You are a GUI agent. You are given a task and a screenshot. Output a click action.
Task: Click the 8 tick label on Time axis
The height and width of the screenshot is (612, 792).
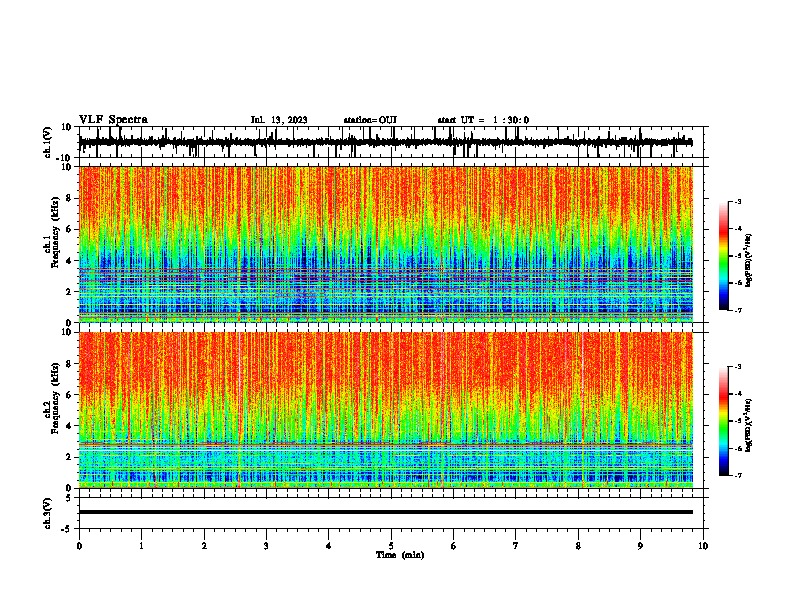pos(578,546)
